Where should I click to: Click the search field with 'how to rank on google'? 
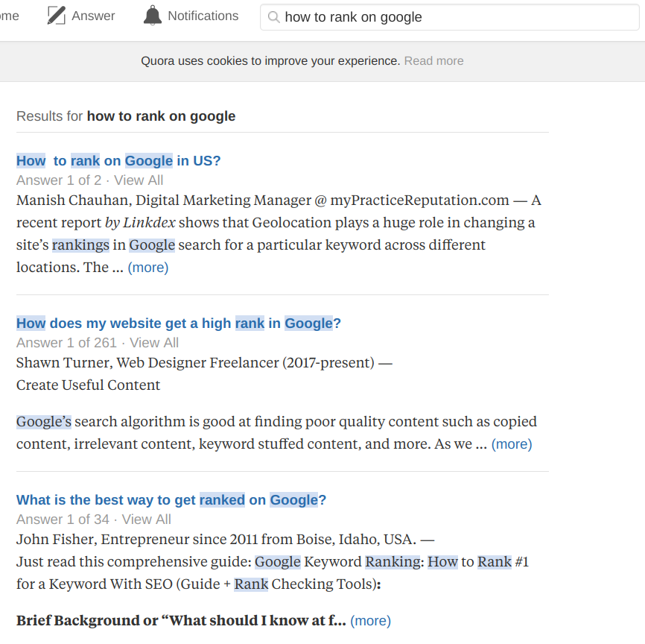[450, 17]
